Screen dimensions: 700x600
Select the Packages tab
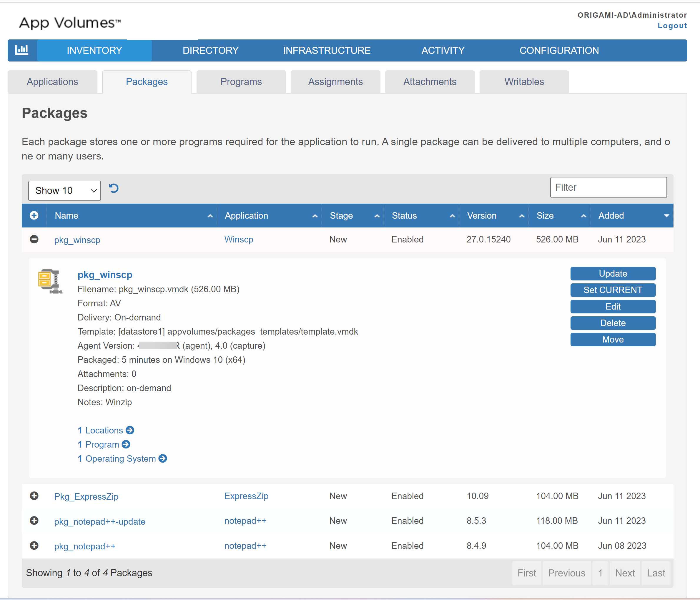point(147,82)
